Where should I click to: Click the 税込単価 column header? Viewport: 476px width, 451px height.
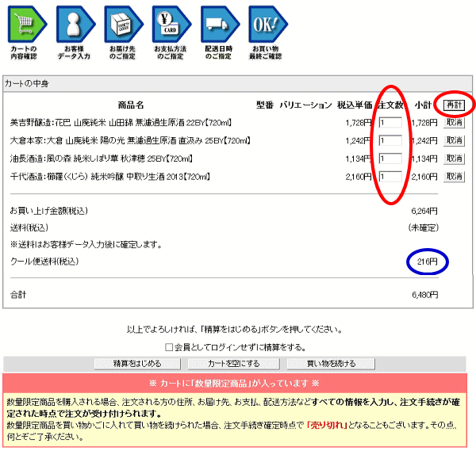pos(355,105)
